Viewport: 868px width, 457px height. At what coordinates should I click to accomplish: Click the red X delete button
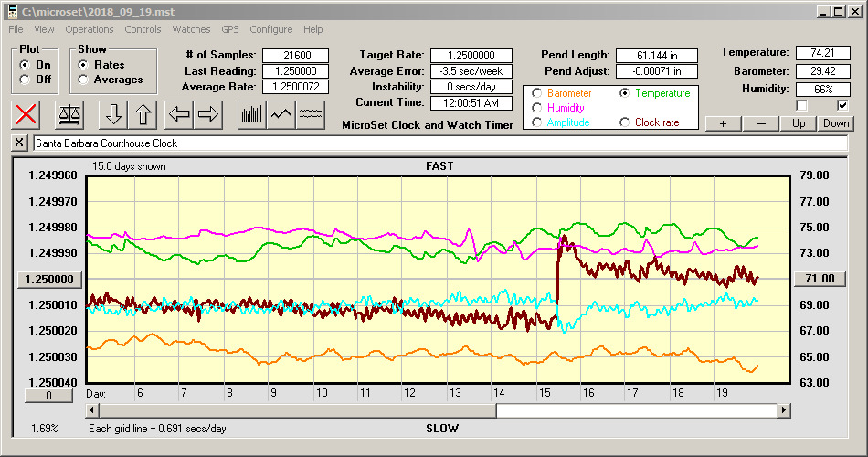coord(26,114)
